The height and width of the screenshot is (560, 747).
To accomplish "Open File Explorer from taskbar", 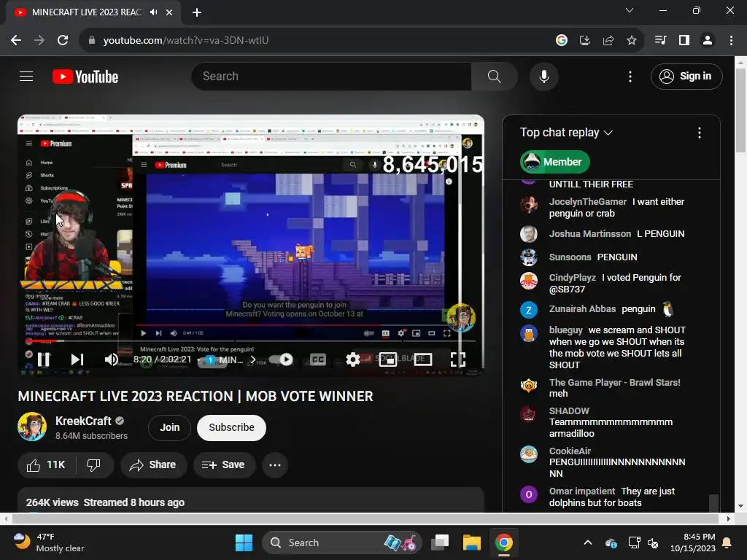I will pos(472,542).
